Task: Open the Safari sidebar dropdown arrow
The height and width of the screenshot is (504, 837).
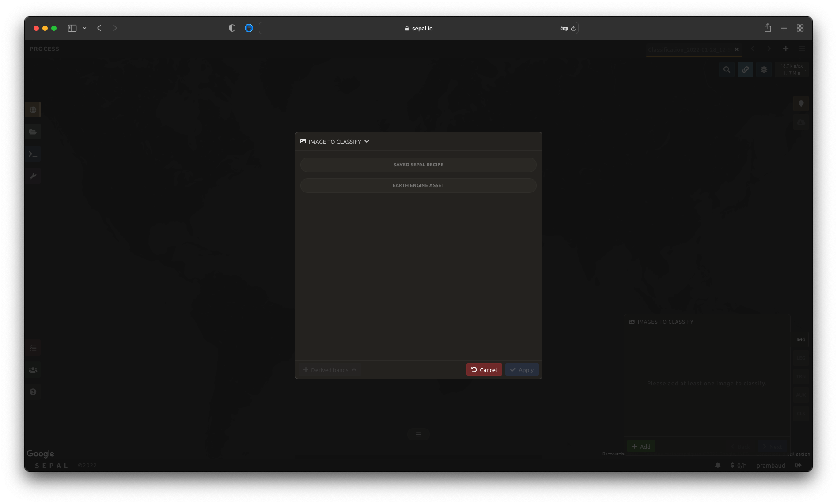Action: pyautogui.click(x=84, y=28)
